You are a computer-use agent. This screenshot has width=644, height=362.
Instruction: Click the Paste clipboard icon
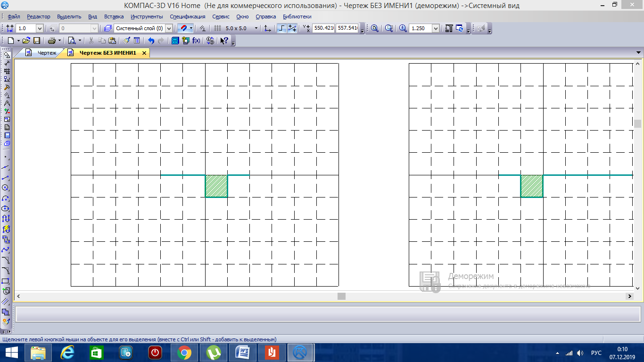[x=112, y=41]
